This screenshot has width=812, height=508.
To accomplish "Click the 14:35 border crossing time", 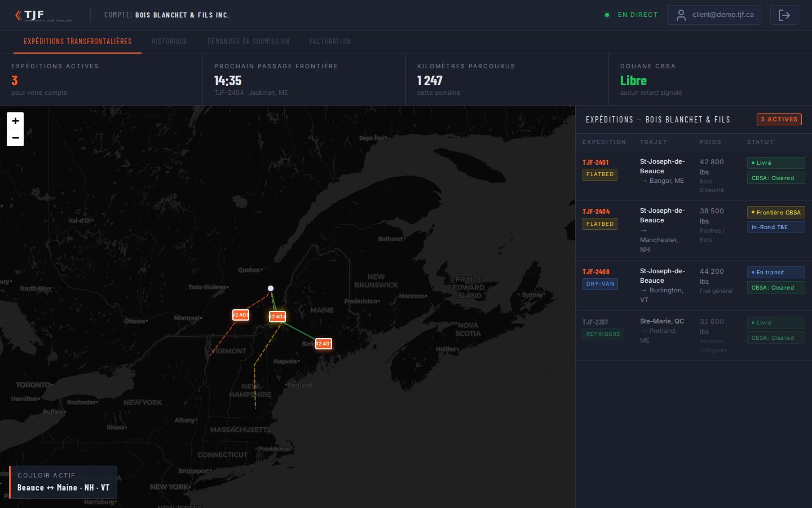I will tap(228, 81).
